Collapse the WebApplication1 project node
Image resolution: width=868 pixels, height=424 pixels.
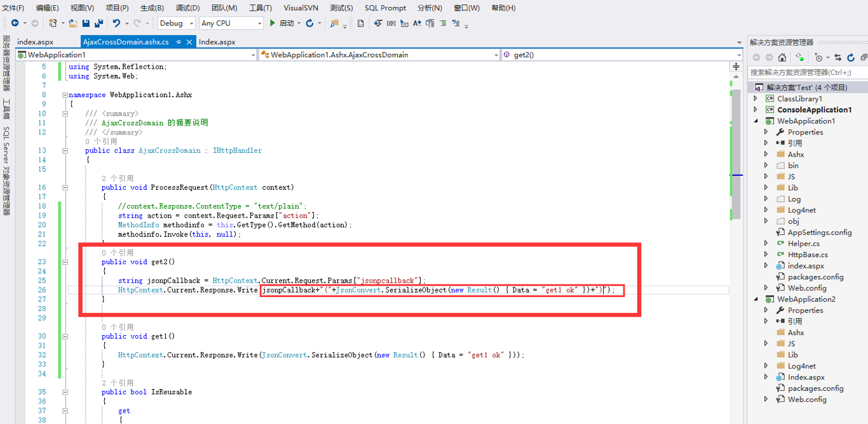(x=756, y=121)
